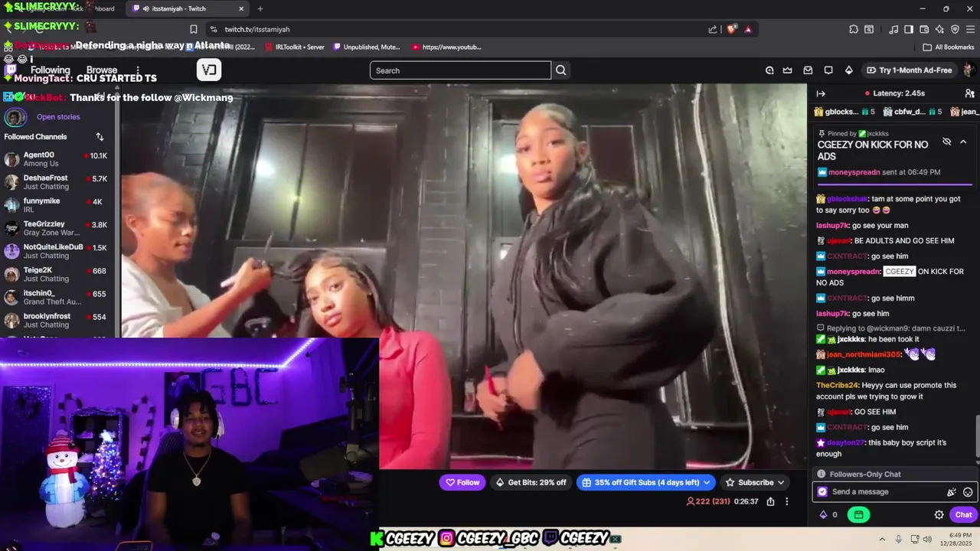Viewport: 980px width, 551px height.
Task: Open the user profile avatar menu
Action: point(969,70)
